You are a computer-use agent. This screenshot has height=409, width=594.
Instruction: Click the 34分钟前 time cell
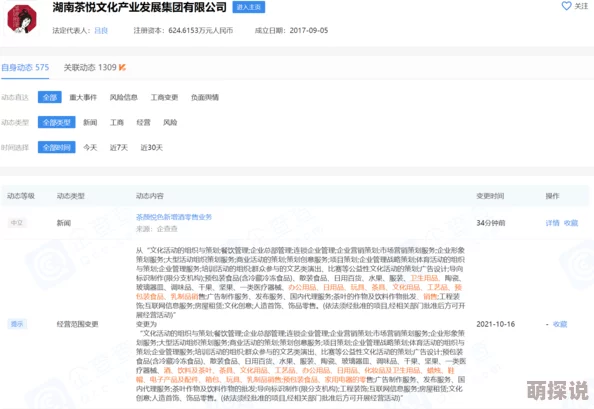point(491,223)
